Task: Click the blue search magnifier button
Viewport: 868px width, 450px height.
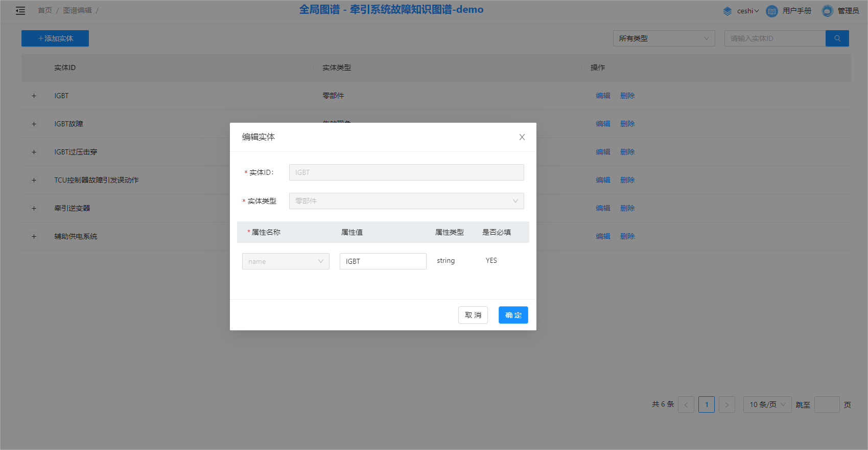Action: click(837, 38)
